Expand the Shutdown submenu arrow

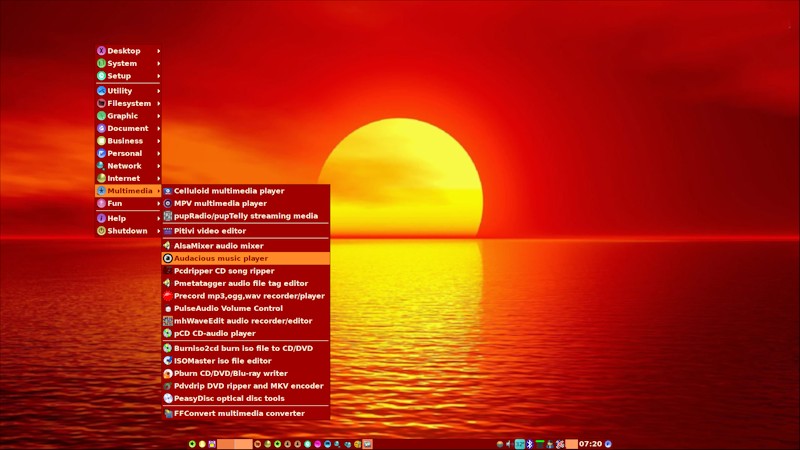point(159,231)
